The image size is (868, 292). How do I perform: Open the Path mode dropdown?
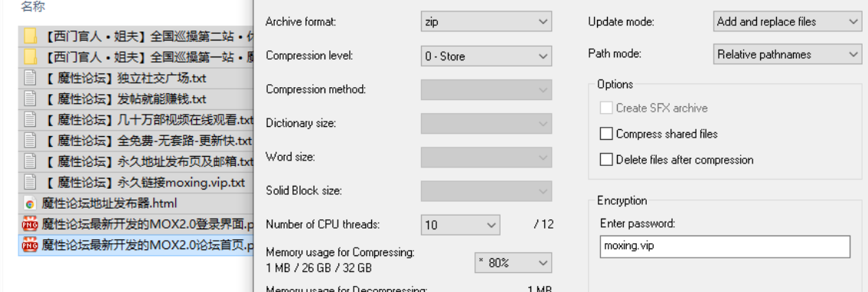coord(787,54)
